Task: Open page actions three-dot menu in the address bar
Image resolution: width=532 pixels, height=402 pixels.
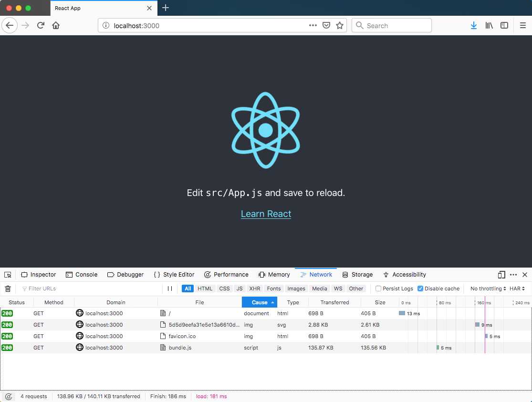Action: [313, 25]
